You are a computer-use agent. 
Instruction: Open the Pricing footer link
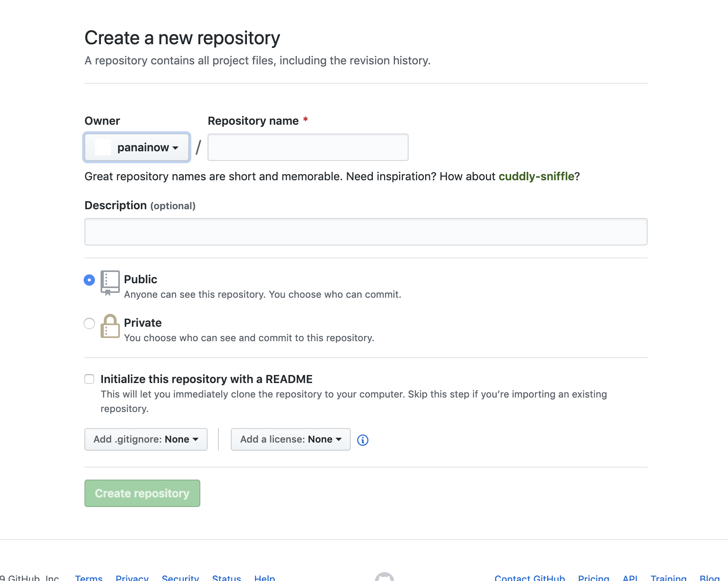(594, 578)
